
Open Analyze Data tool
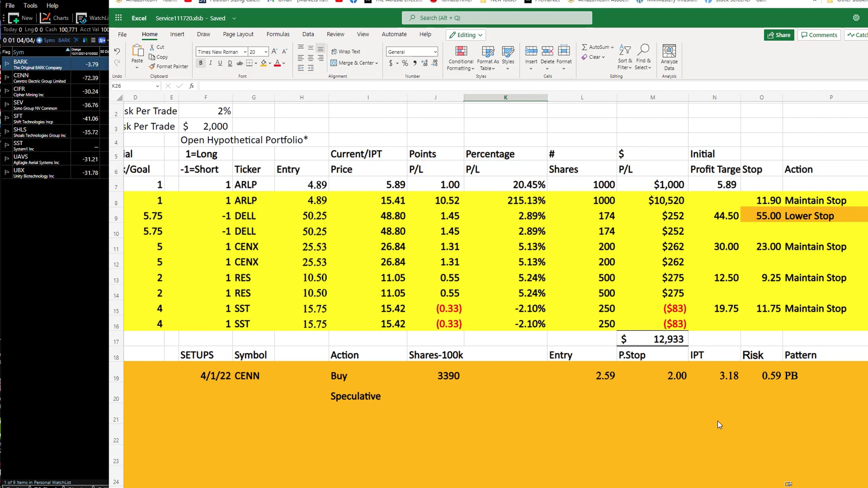click(x=669, y=57)
